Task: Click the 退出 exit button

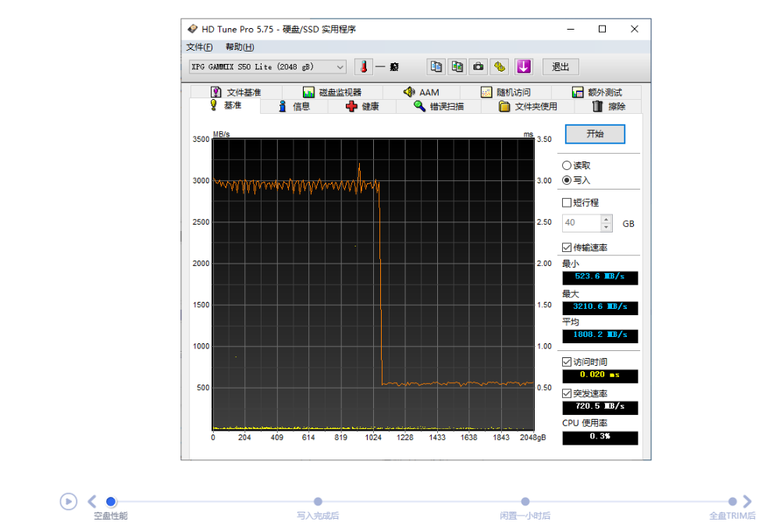Action: (x=561, y=67)
